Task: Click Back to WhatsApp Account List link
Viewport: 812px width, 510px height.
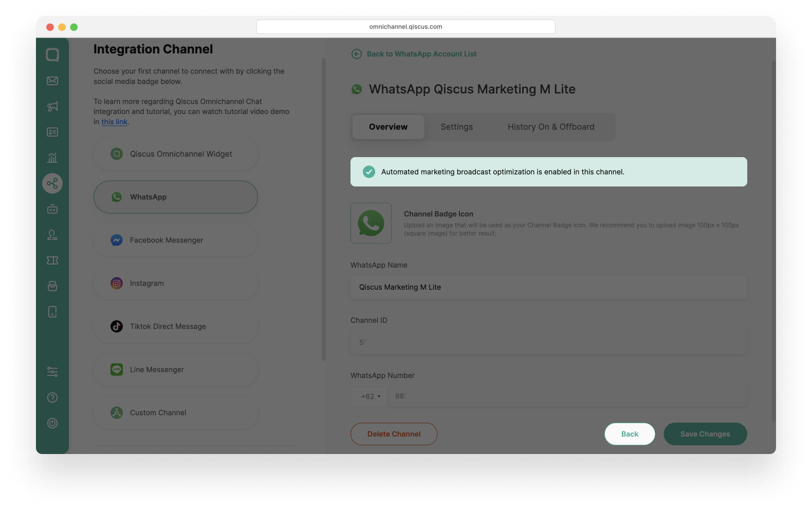Action: pyautogui.click(x=422, y=54)
